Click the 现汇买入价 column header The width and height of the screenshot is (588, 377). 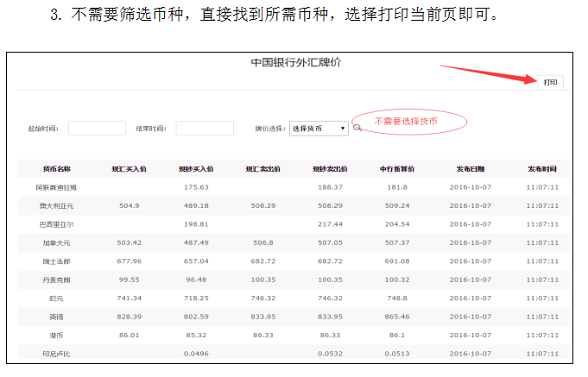pos(129,168)
